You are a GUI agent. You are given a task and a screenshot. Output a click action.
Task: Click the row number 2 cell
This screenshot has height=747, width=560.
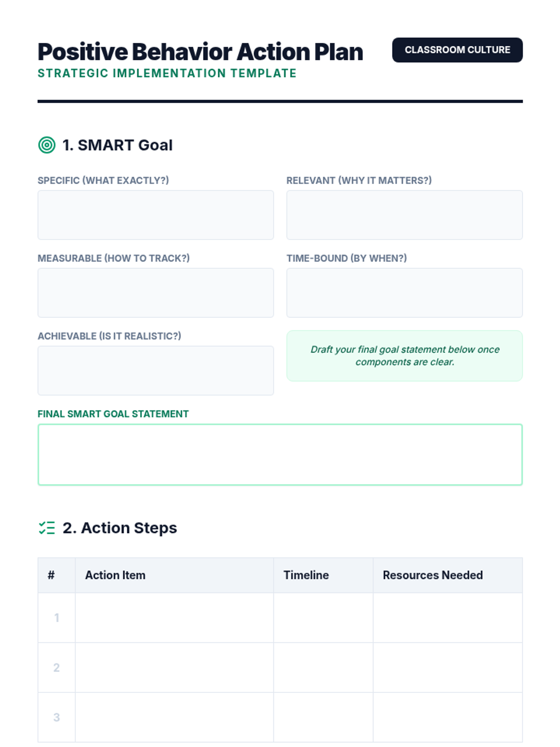click(56, 668)
